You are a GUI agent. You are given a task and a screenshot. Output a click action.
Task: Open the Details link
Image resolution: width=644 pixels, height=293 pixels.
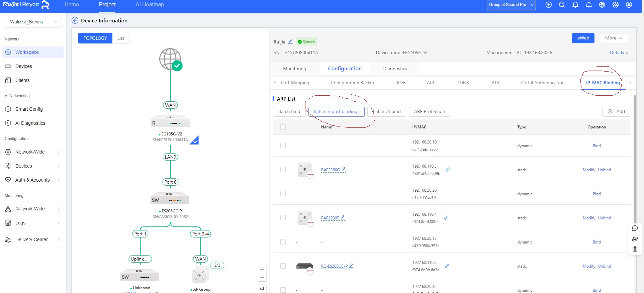[619, 53]
